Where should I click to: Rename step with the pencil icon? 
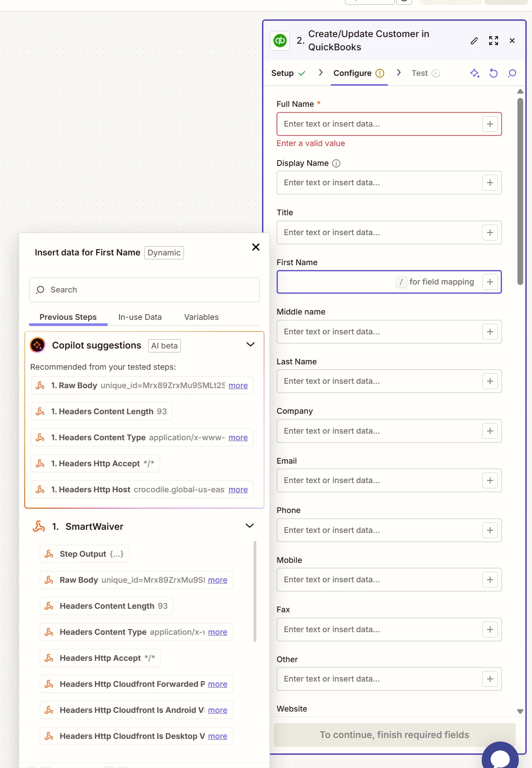(x=474, y=41)
